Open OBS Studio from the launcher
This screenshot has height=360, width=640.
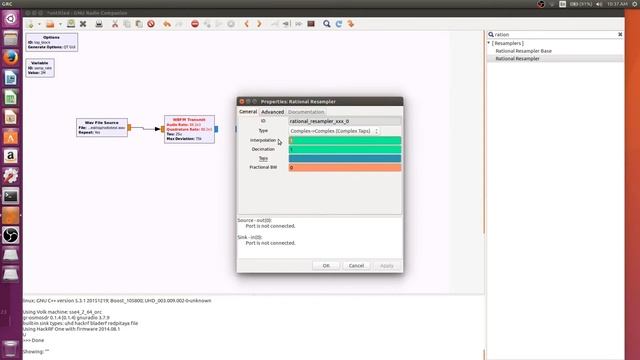coord(11,236)
